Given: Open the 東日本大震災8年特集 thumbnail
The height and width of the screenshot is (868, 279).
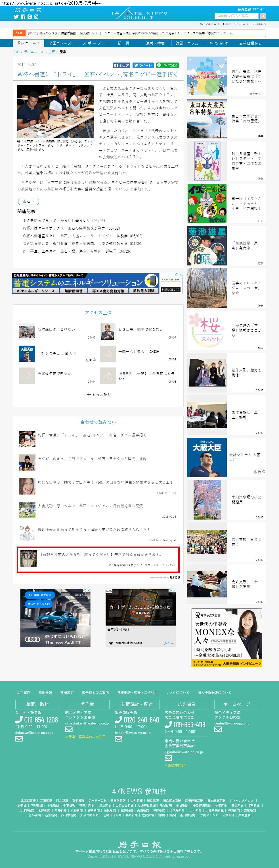Looking at the screenshot, I should pyautogui.click(x=207, y=118).
